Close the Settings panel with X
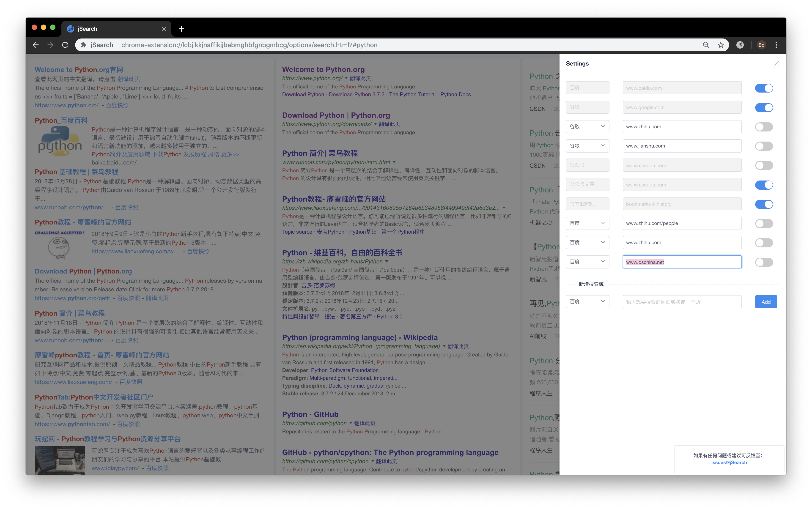 coord(776,63)
